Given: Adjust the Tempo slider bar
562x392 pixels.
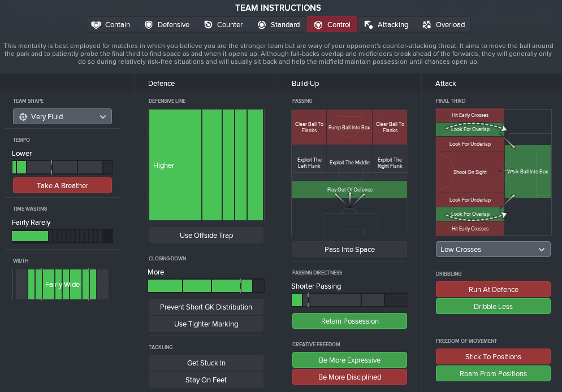Looking at the screenshot, I should click(x=62, y=167).
